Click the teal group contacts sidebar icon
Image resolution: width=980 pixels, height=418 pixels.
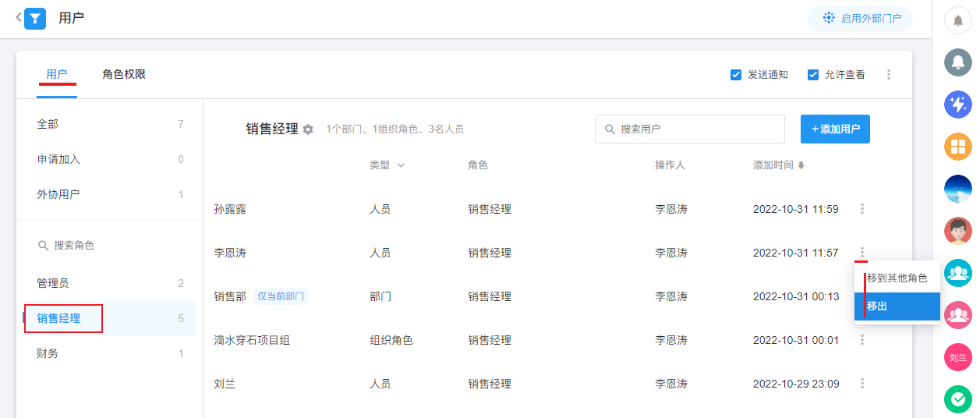(958, 272)
